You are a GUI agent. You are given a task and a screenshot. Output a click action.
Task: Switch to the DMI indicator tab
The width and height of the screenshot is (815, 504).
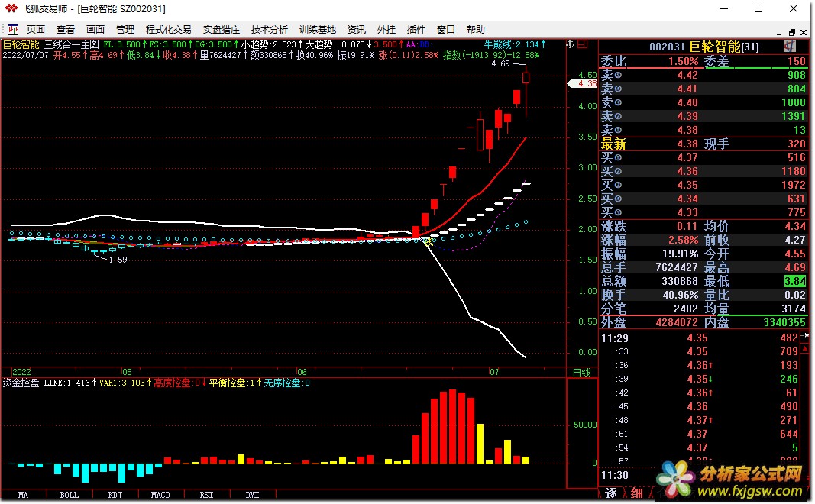tap(252, 495)
